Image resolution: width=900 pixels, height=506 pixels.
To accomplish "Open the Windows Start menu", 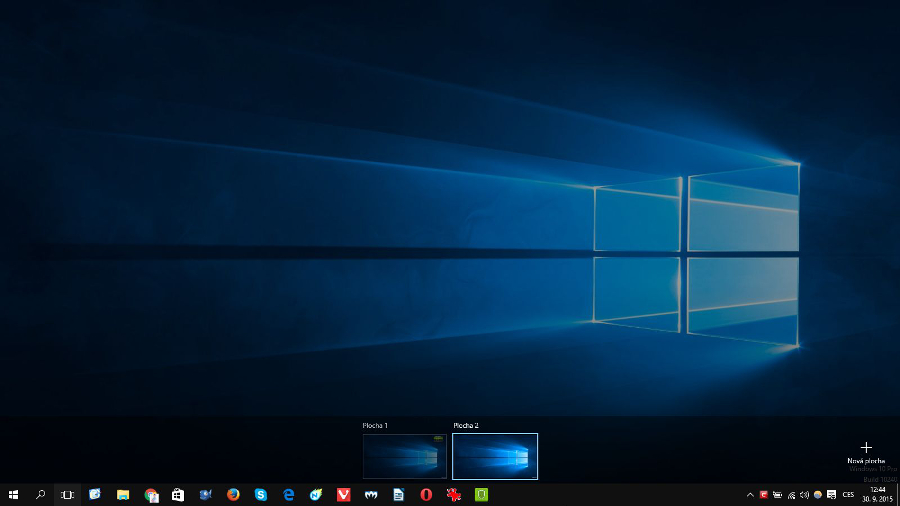I will 13,494.
